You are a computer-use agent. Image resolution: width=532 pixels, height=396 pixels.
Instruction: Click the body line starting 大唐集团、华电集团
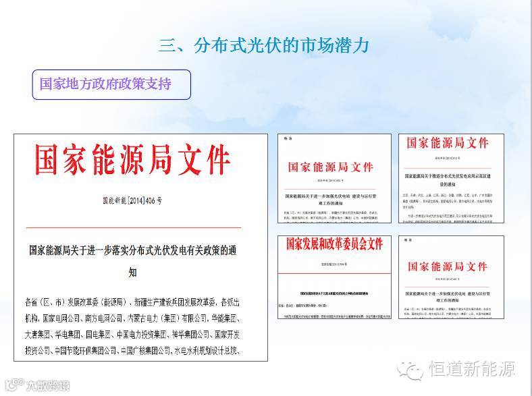click(x=132, y=335)
